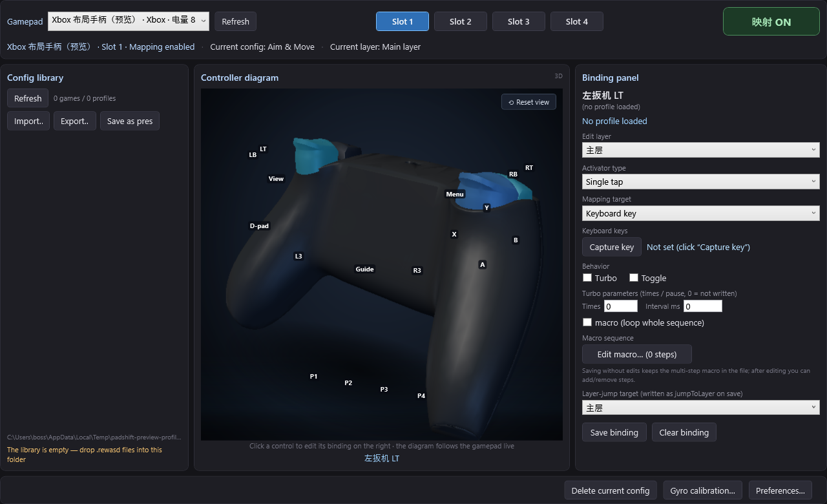Click the LT trigger label on controller diagram
This screenshot has height=504, width=827.
click(x=263, y=149)
